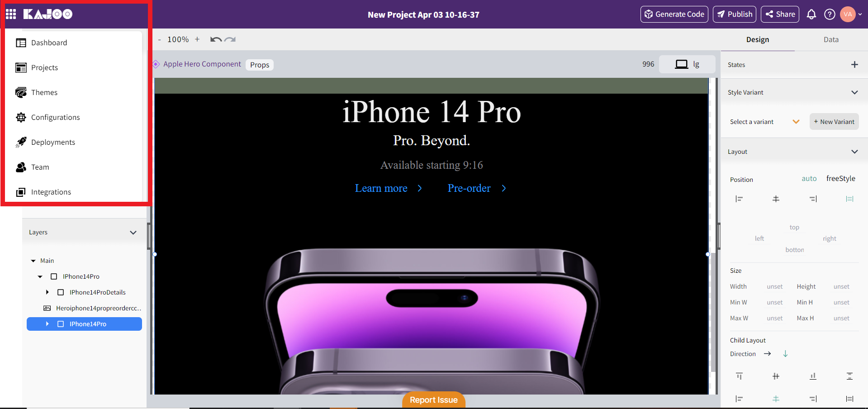The image size is (868, 409).
Task: Set Position to freeStyle
Action: tap(840, 179)
